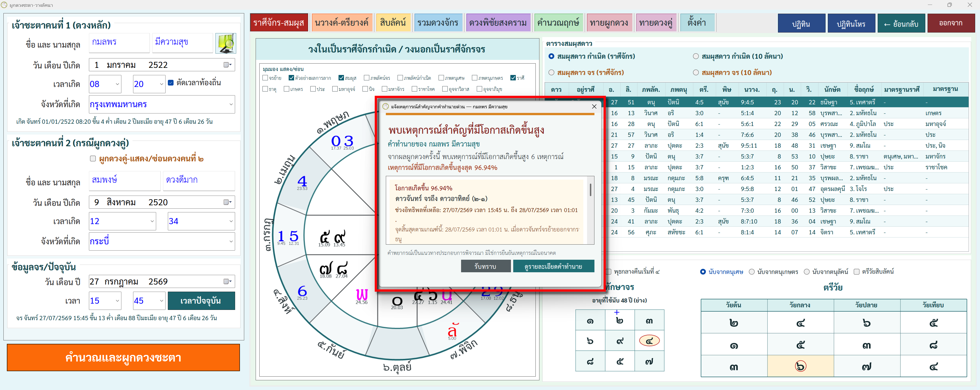Click the เวลาปัจจุบัน button
The height and width of the screenshot is (390, 980).
[201, 301]
